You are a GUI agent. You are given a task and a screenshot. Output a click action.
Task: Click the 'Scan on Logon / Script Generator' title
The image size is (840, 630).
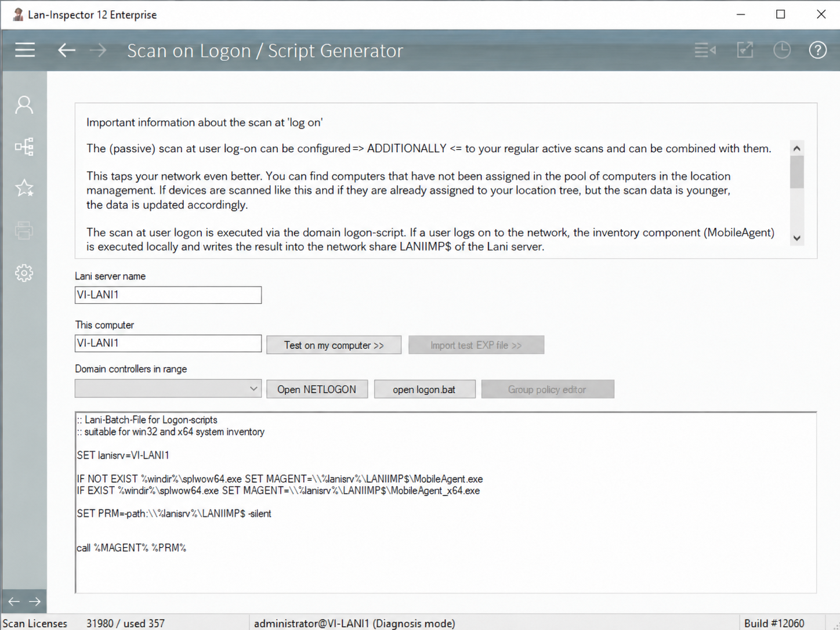[x=265, y=51]
